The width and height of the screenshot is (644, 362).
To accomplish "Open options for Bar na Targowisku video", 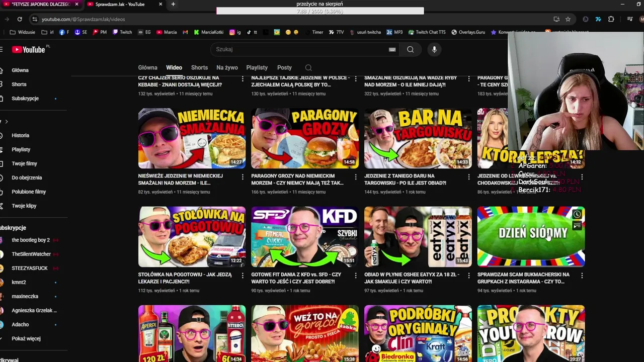I will pyautogui.click(x=469, y=177).
